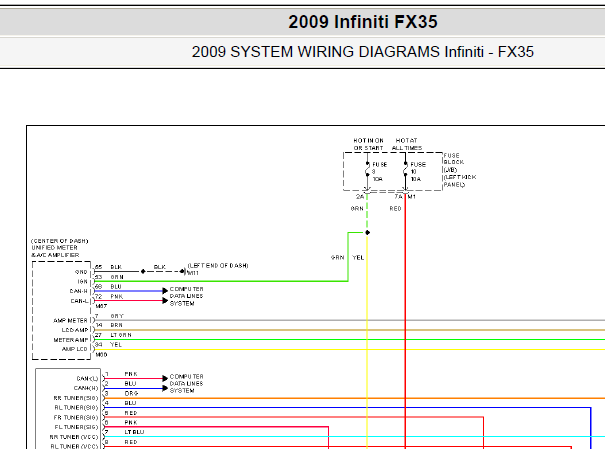Click the 'AMP LCD' terminal label
The image size is (605, 449).
coord(74,349)
